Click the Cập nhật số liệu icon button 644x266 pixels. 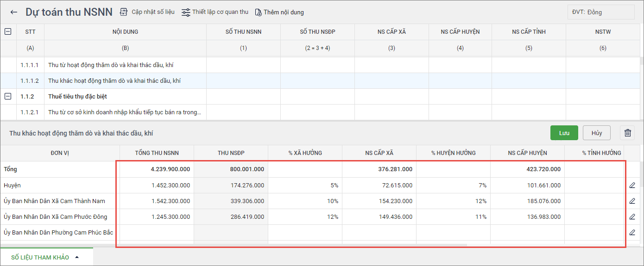123,12
